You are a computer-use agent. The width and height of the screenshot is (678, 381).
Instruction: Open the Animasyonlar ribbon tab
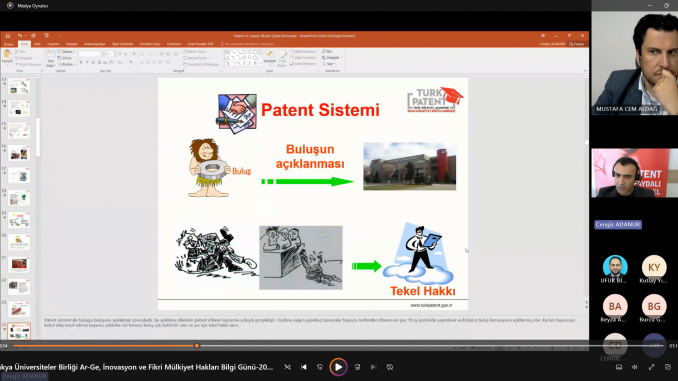coord(94,44)
